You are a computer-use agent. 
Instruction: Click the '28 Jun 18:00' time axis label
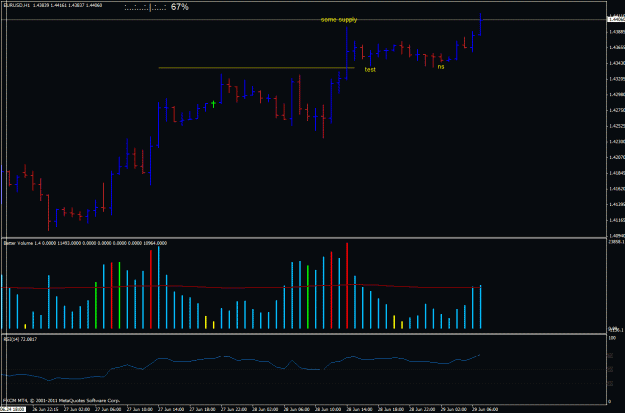coord(391,409)
